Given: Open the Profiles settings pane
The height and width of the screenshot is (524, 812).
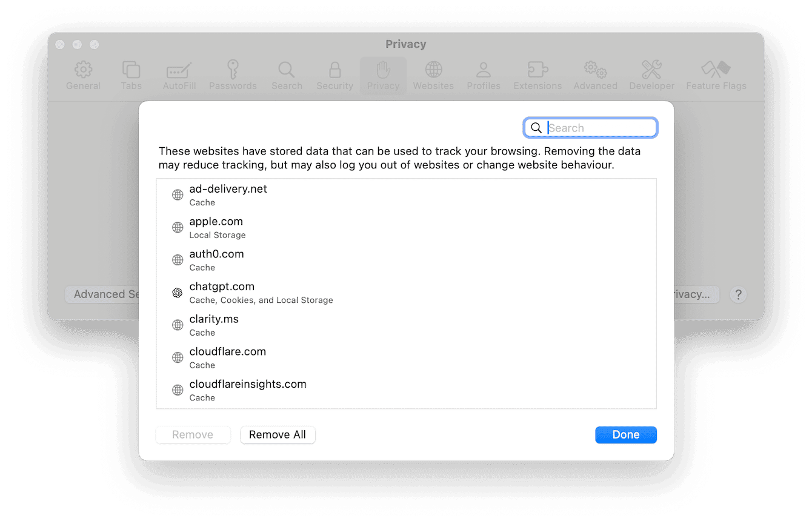Looking at the screenshot, I should (483, 75).
